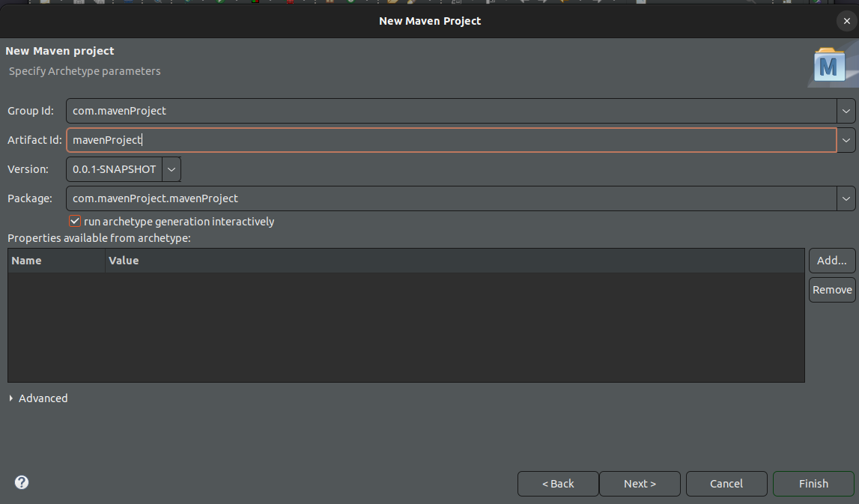This screenshot has width=859, height=504.
Task: Click the Remove property button
Action: point(831,290)
